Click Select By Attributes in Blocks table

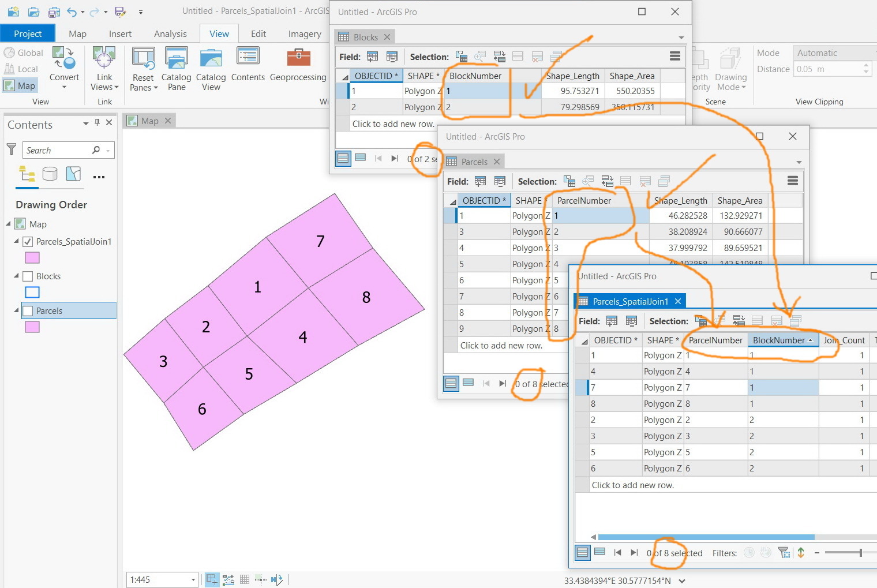pos(461,57)
